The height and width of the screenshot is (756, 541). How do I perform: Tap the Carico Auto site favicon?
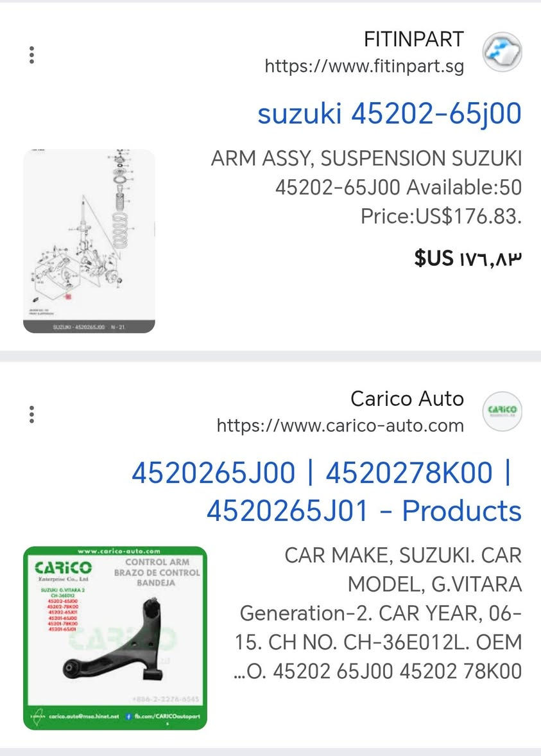[502, 411]
